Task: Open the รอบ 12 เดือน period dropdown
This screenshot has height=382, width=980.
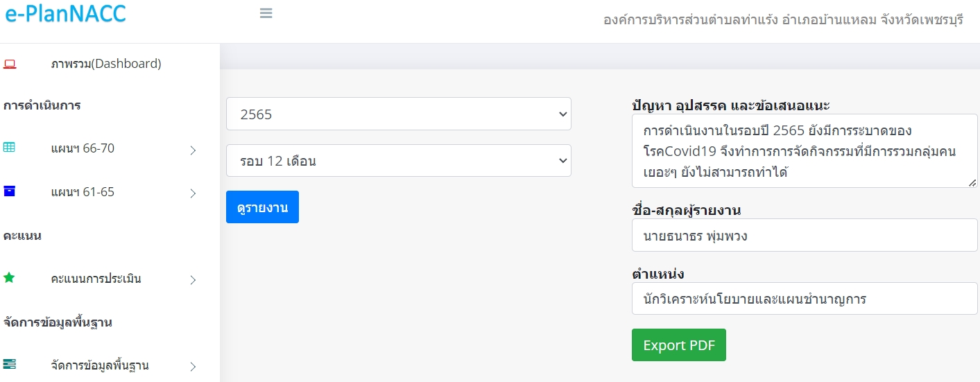Action: pyautogui.click(x=399, y=161)
